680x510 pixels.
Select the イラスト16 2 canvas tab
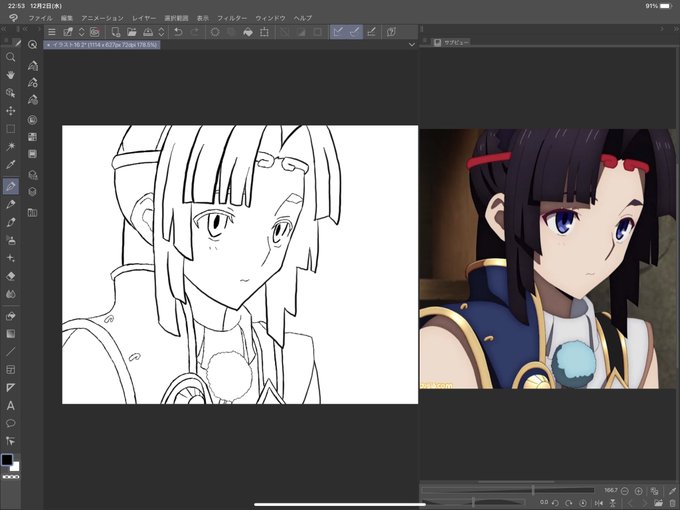(x=102, y=45)
